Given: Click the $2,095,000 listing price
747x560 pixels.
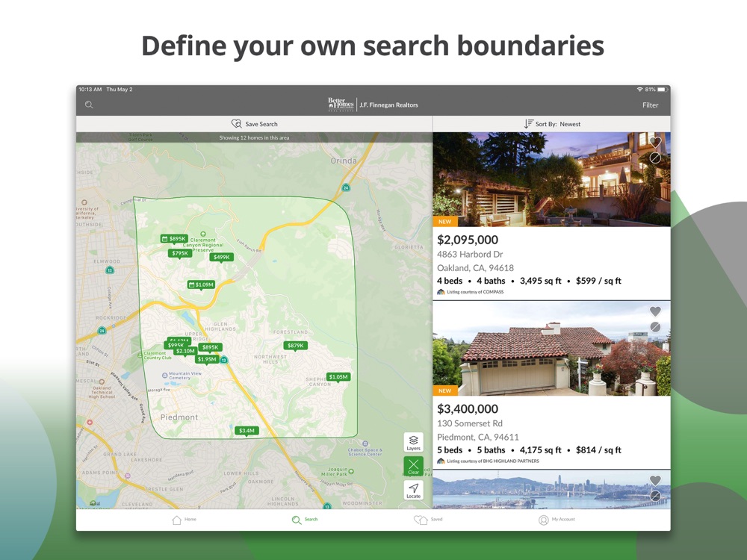Looking at the screenshot, I should tap(468, 240).
